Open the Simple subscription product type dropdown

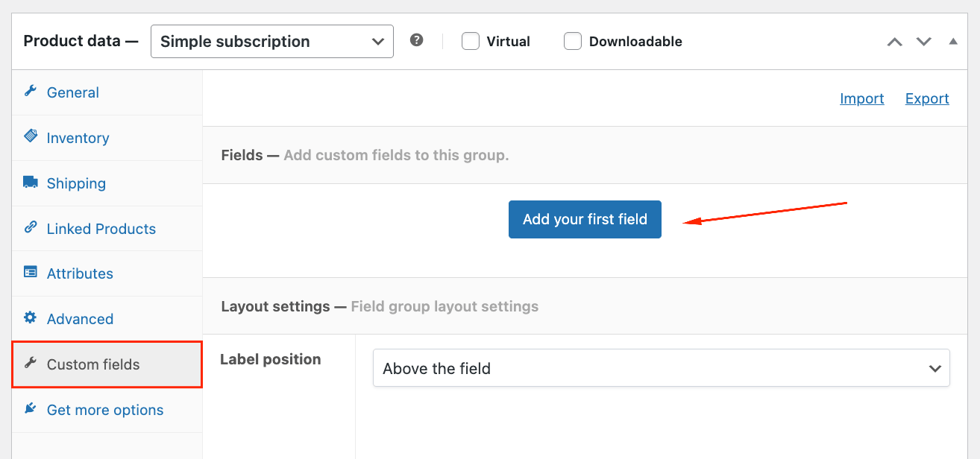272,42
